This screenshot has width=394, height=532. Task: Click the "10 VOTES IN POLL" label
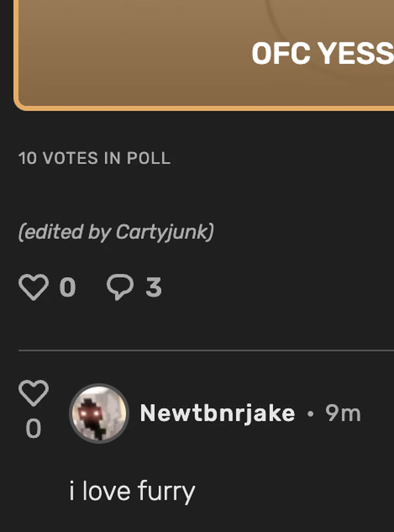pyautogui.click(x=94, y=158)
